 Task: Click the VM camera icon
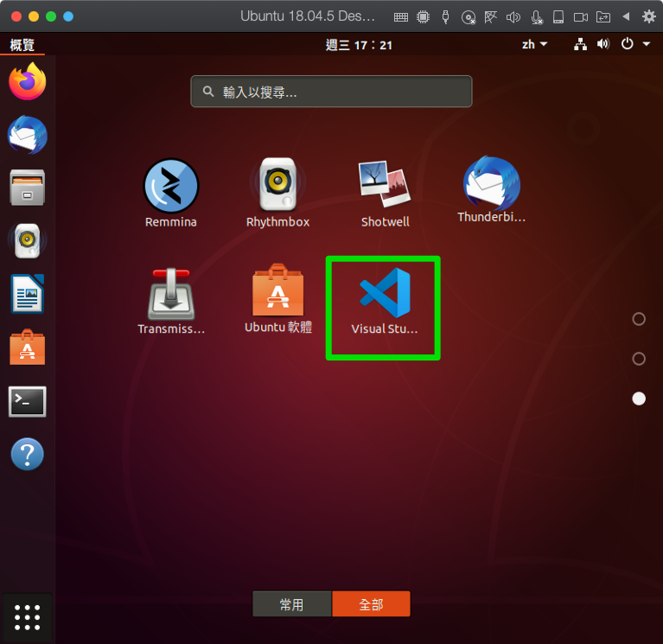click(581, 17)
